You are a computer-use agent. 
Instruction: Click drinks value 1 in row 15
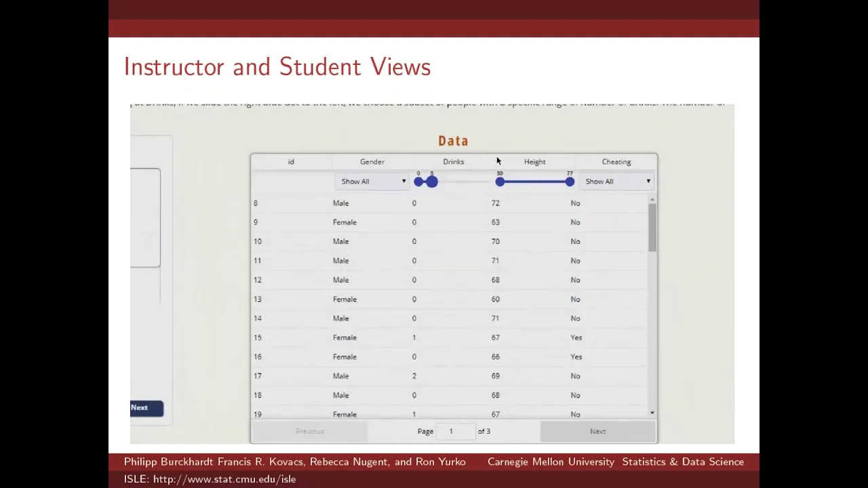[x=414, y=338]
